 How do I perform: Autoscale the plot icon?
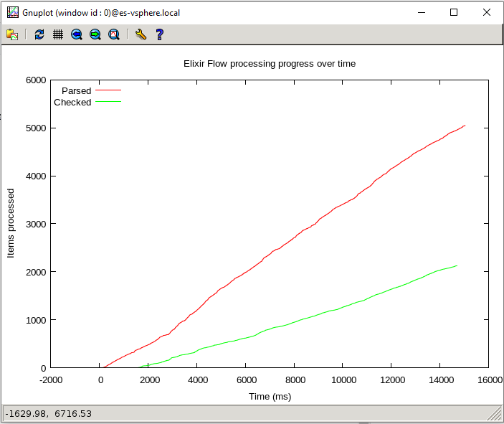[114, 34]
